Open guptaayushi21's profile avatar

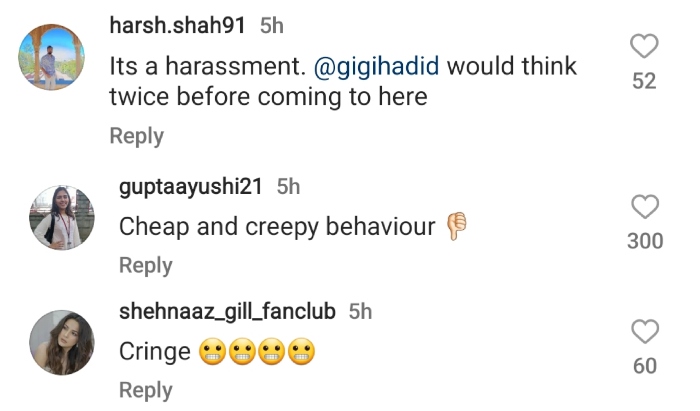pos(62,217)
